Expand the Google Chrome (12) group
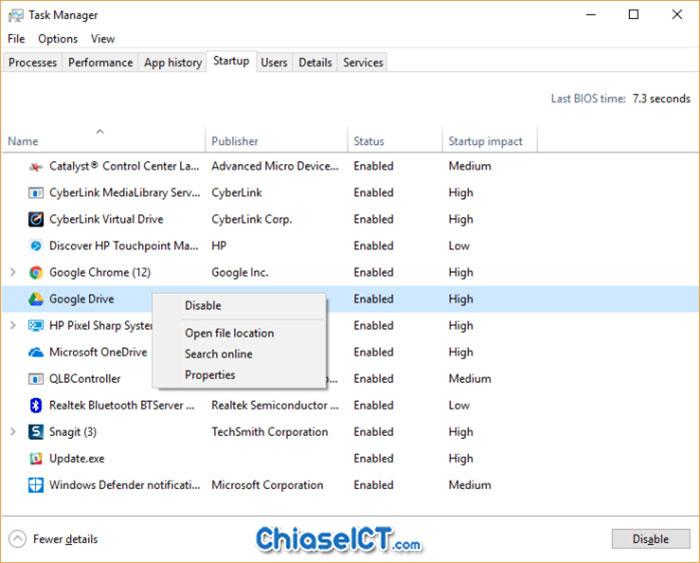Image resolution: width=700 pixels, height=563 pixels. point(13,272)
